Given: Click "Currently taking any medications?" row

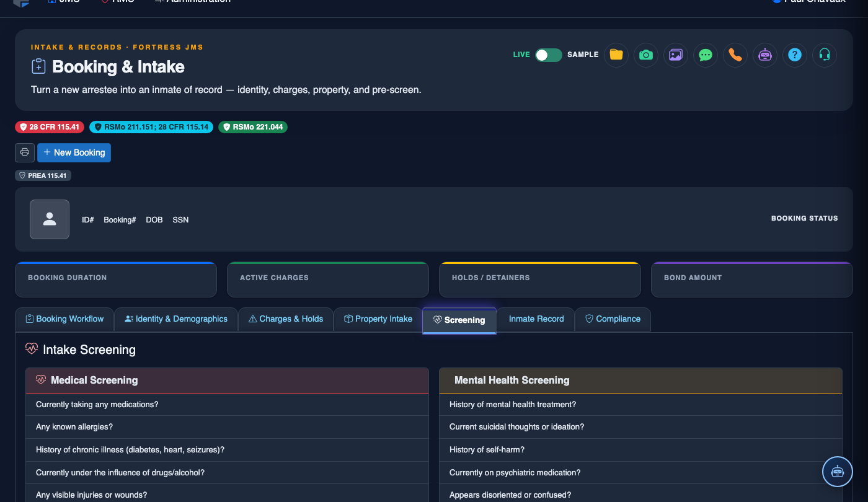Looking at the screenshot, I should (x=227, y=405).
